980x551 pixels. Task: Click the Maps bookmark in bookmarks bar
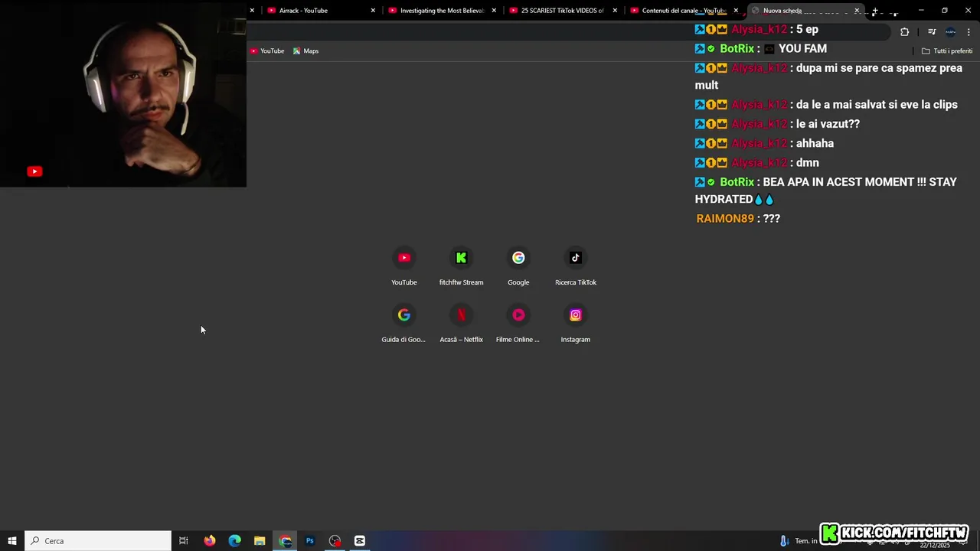pos(305,51)
